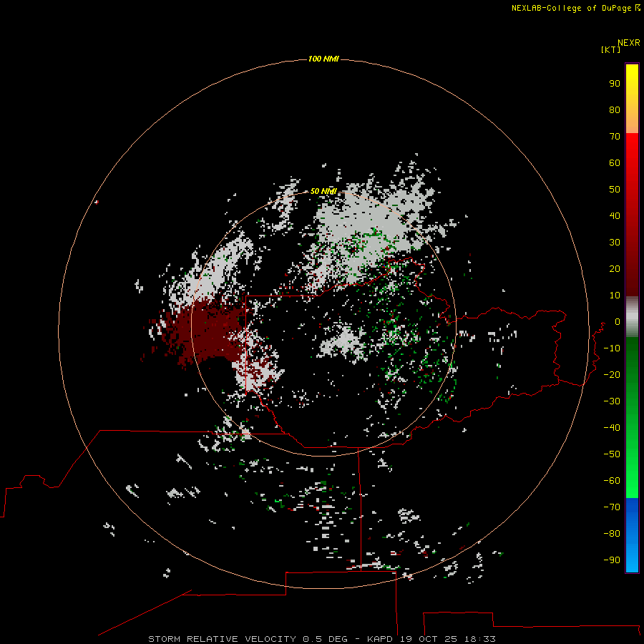Click the 30 value on velocity scale
Image resolution: width=644 pixels, height=644 pixels.
pyautogui.click(x=615, y=243)
